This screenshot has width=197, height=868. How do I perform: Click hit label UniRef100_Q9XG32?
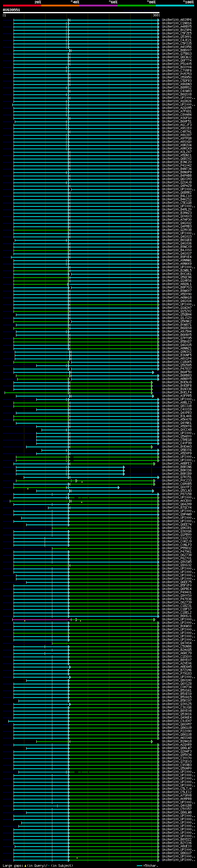[x=177, y=565]
